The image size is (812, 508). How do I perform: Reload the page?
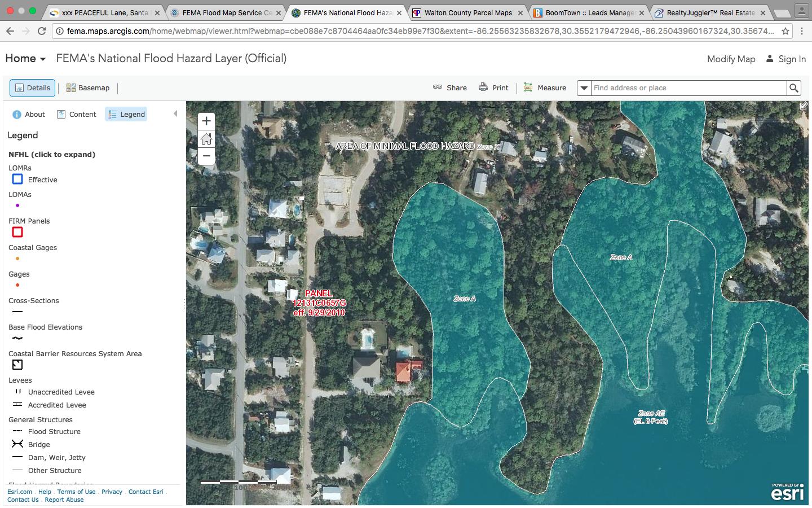click(42, 32)
